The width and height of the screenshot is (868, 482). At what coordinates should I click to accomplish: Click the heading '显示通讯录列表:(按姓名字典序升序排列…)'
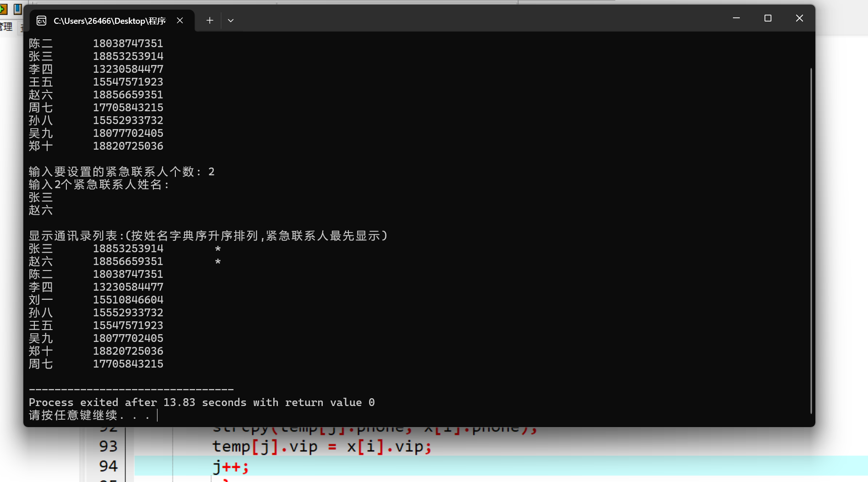tap(208, 236)
